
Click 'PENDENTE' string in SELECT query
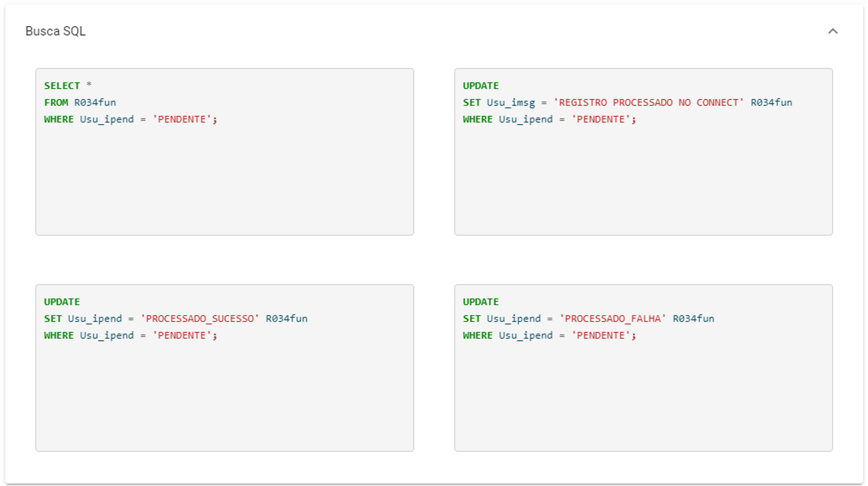[x=182, y=119]
